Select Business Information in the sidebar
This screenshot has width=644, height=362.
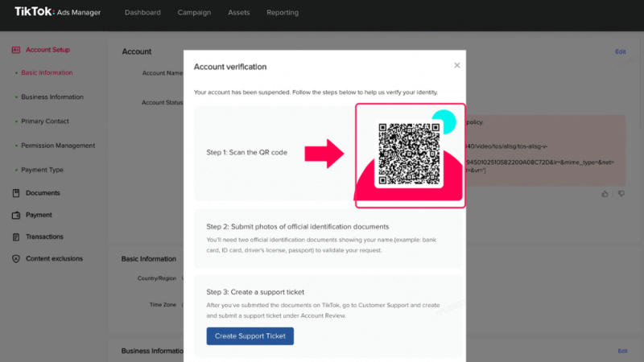tap(52, 97)
